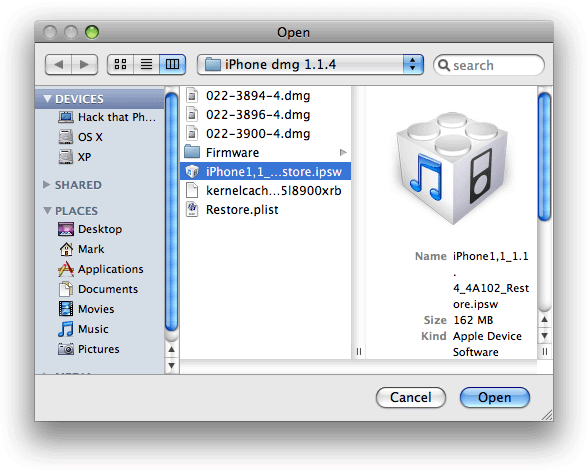This screenshot has height=473, width=586.
Task: Click the window resize grip corner
Action: click(547, 415)
